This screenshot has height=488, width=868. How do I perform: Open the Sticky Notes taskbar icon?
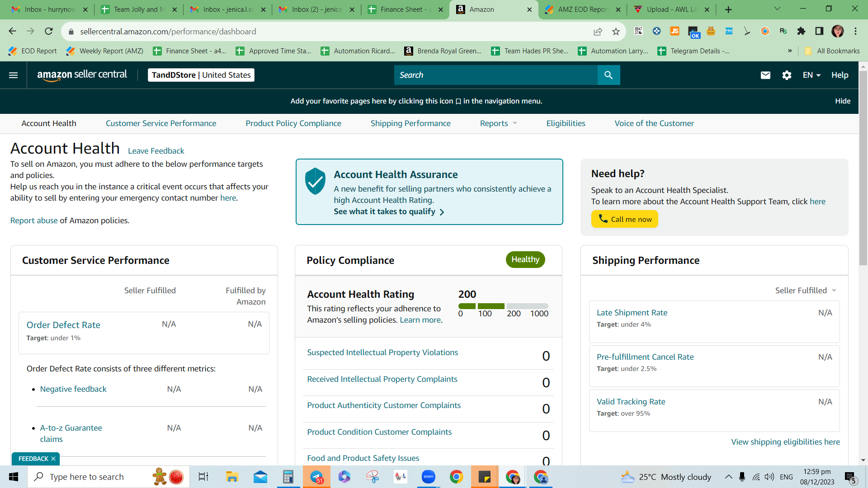coord(485,477)
